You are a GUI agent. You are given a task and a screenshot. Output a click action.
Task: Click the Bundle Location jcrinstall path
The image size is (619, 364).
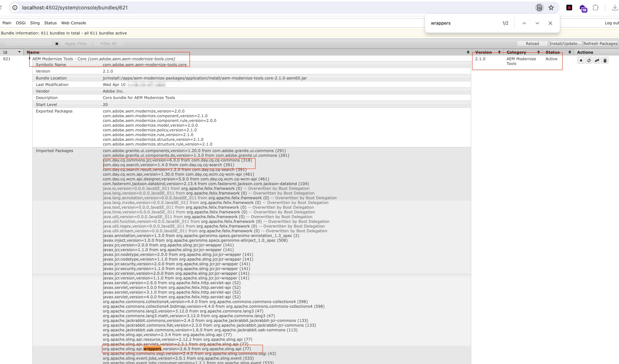tap(205, 78)
